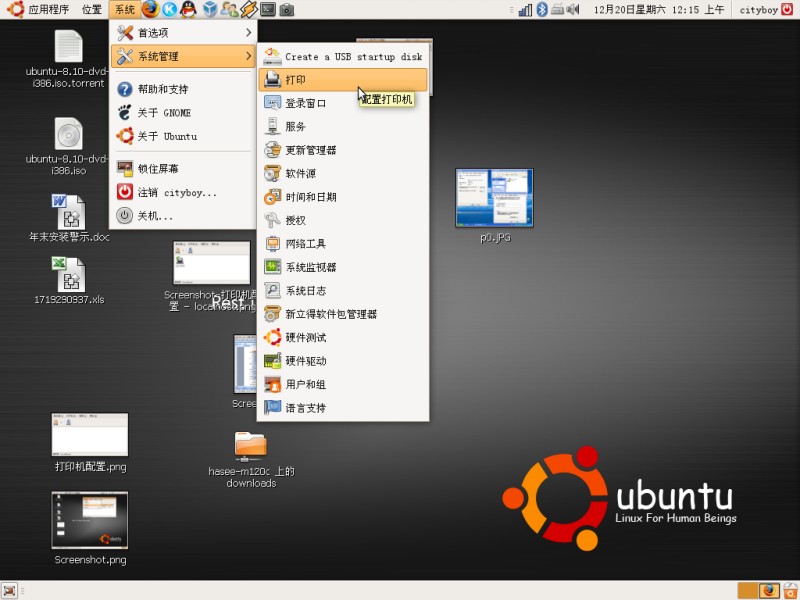The width and height of the screenshot is (800, 600).
Task: Select 注销 cityboy... to log out
Action: click(183, 192)
